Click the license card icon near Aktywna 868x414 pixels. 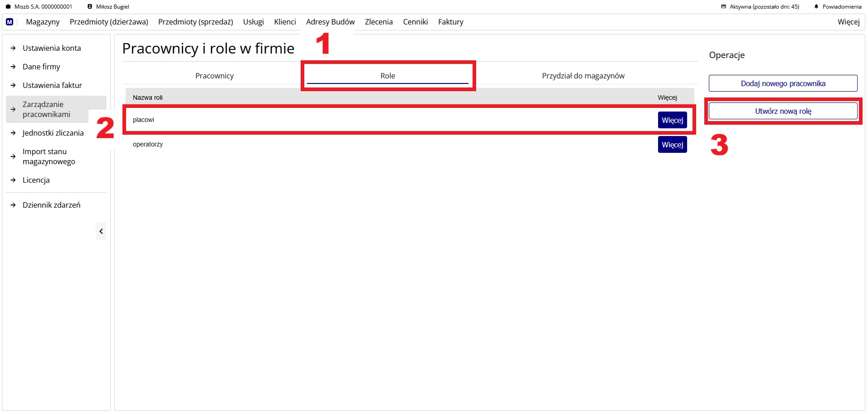[723, 7]
